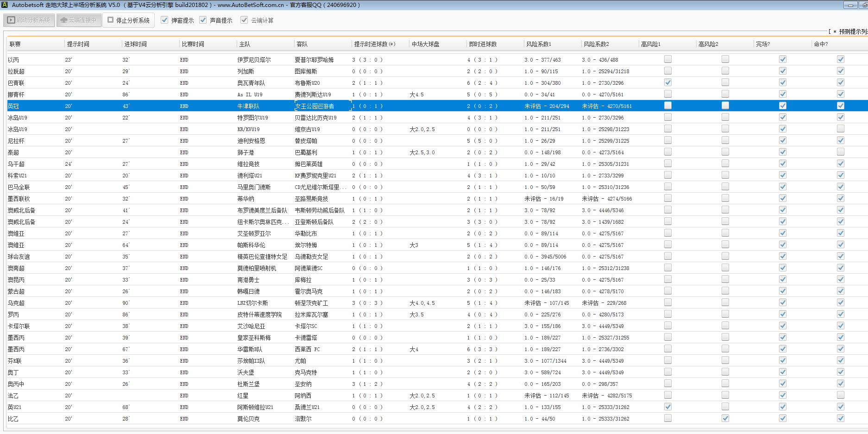Toggle the 弹窗提示 checkbox
868x434 pixels.
164,20
